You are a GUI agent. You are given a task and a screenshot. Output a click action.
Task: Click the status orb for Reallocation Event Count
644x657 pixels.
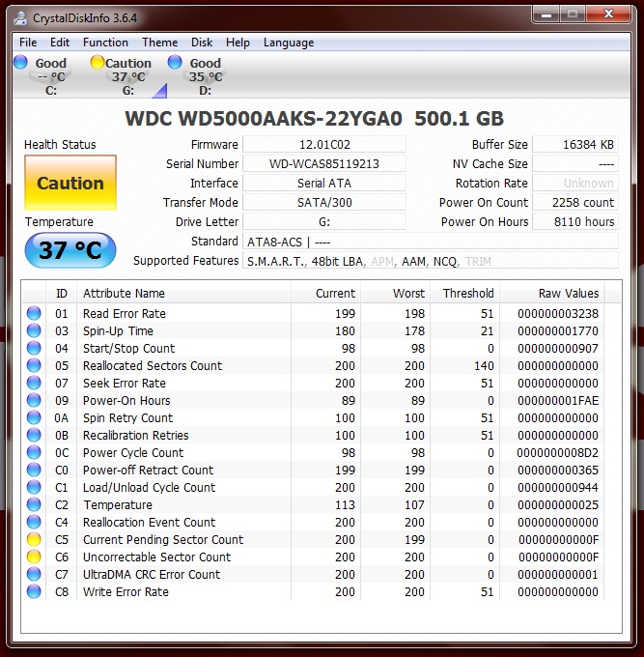click(34, 522)
